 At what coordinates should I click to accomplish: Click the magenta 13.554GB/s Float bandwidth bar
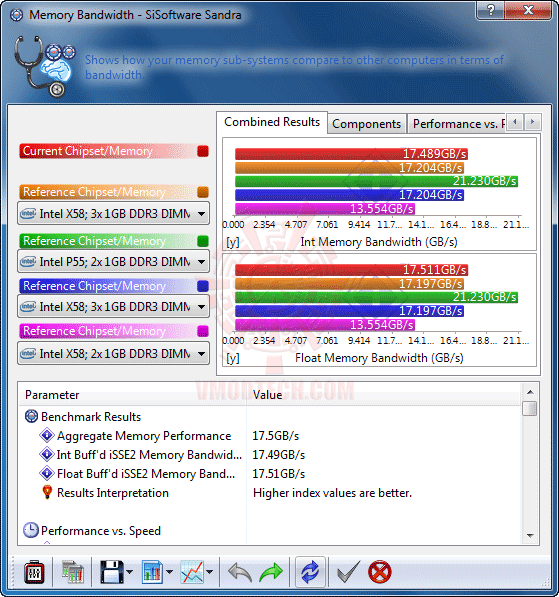point(325,325)
